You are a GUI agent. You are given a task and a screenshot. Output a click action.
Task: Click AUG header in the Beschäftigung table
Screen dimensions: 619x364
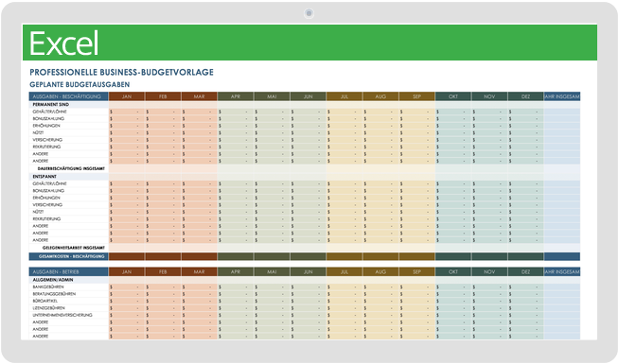click(380, 96)
